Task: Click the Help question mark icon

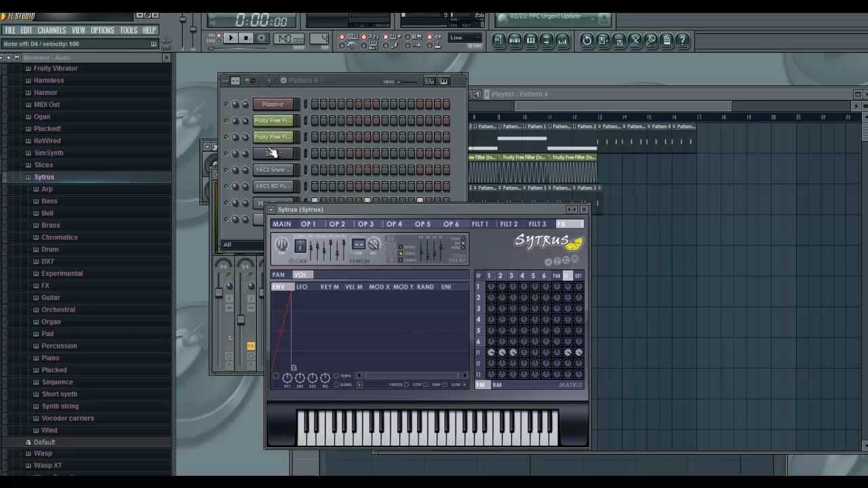Action: click(683, 41)
